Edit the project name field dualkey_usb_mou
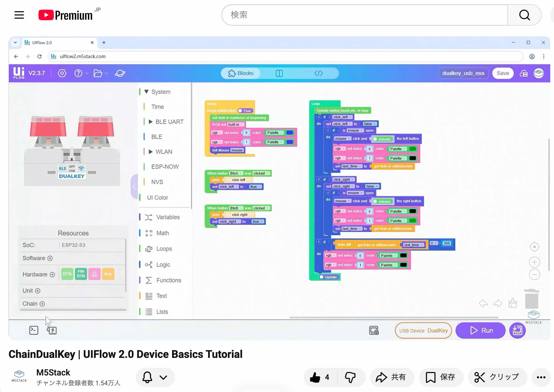Image resolution: width=554 pixels, height=392 pixels. (463, 73)
